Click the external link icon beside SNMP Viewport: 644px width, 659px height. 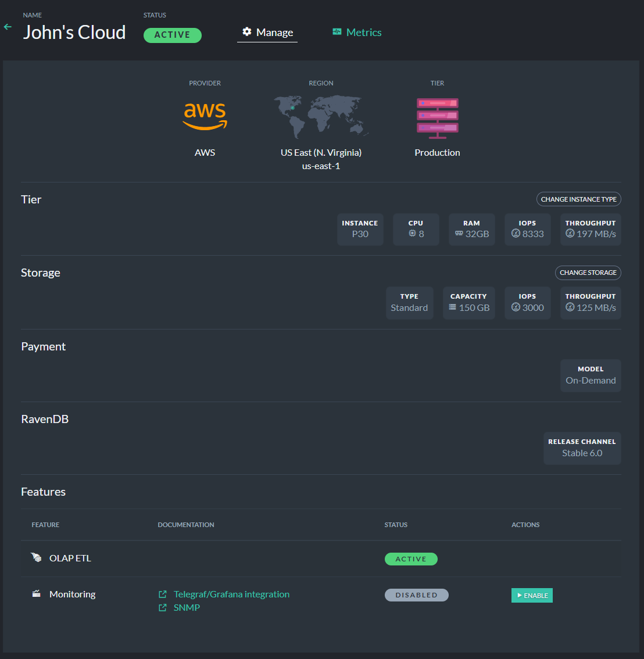pos(163,608)
